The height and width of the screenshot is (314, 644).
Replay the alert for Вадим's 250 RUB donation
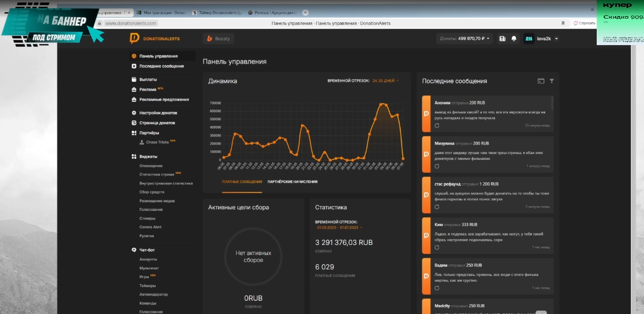(x=437, y=288)
